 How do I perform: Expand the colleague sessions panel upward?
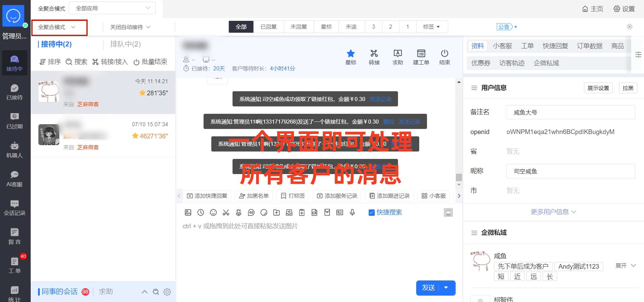click(x=145, y=292)
